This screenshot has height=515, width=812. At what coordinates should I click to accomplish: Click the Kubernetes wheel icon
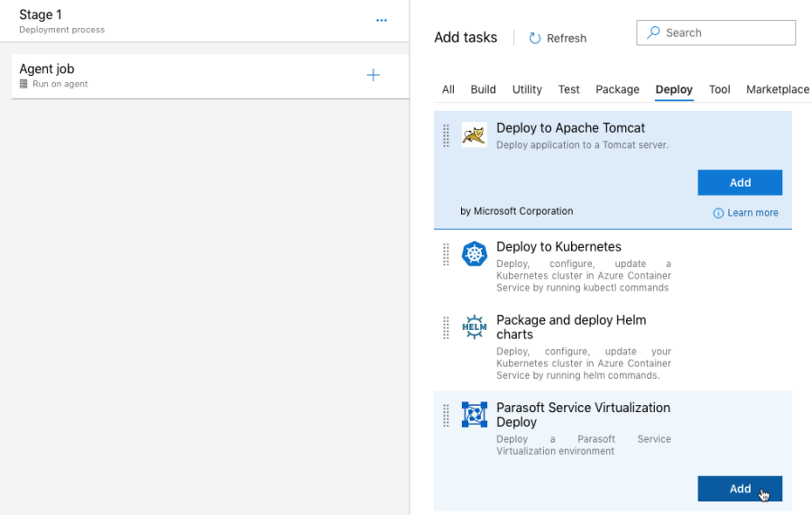(475, 253)
